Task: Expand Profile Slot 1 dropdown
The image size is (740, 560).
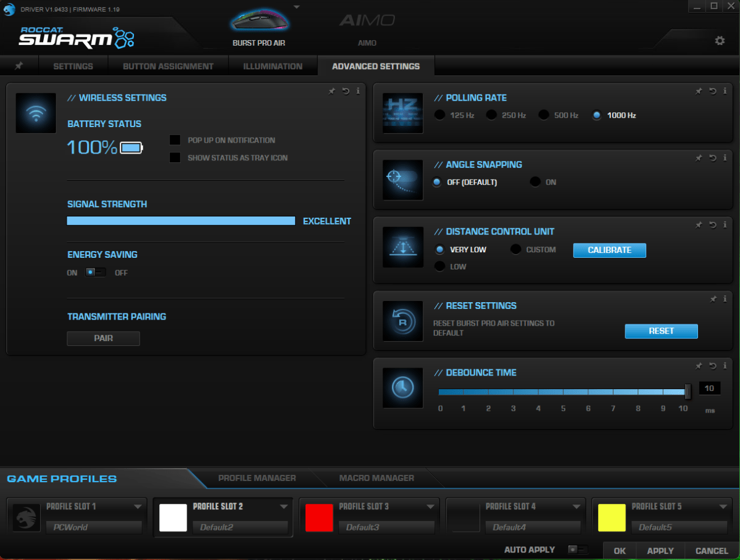Action: click(x=138, y=507)
